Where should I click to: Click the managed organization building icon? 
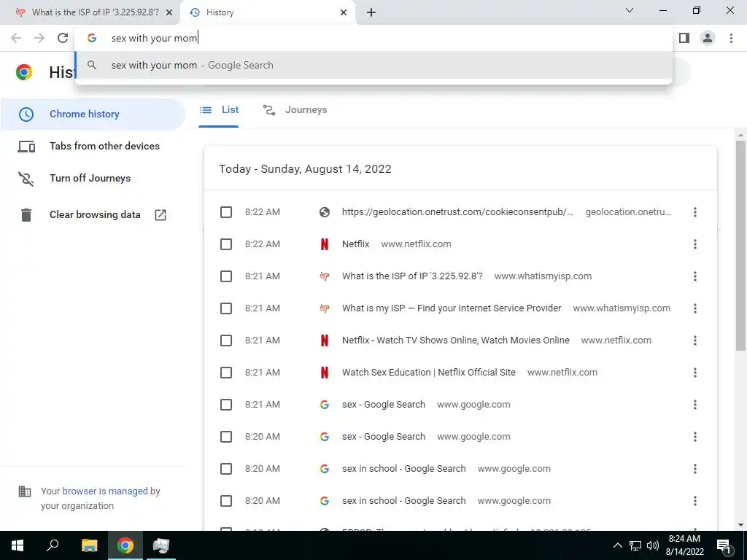pos(24,491)
